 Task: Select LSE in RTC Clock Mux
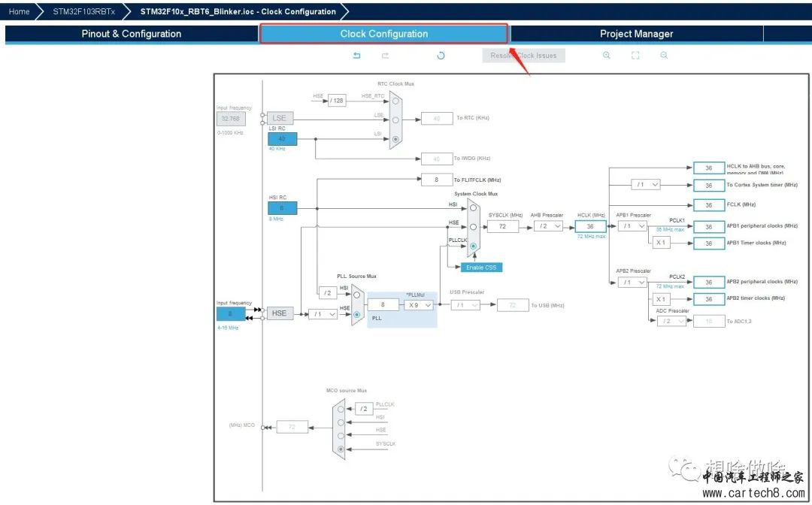click(395, 120)
